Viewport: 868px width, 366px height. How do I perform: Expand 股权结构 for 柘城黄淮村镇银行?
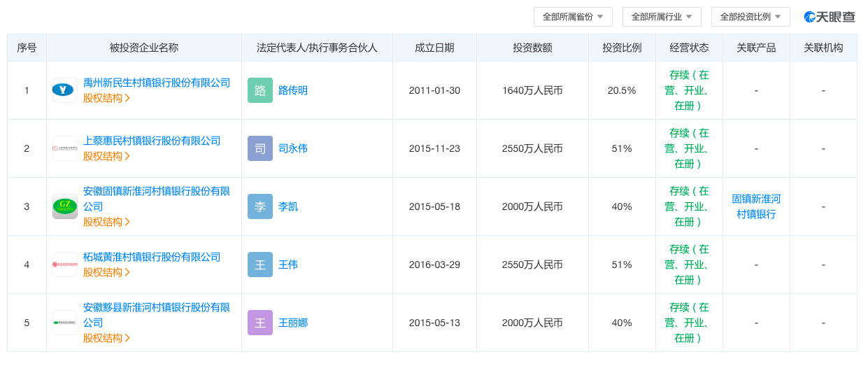(106, 272)
